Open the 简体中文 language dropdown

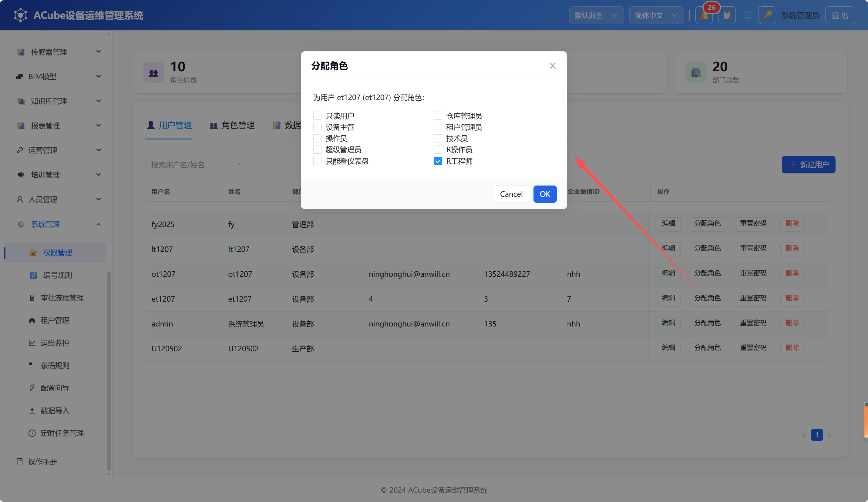[x=656, y=15]
